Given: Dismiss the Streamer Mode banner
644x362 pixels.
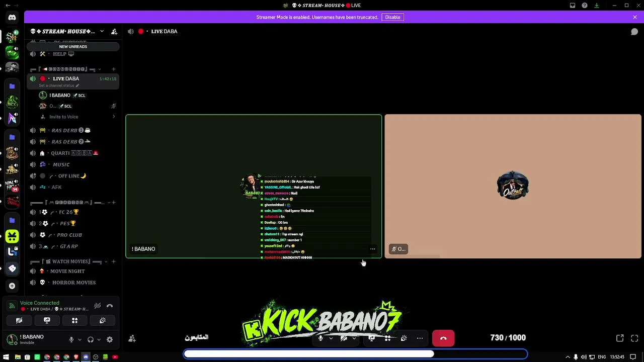Looking at the screenshot, I should pyautogui.click(x=635, y=17).
